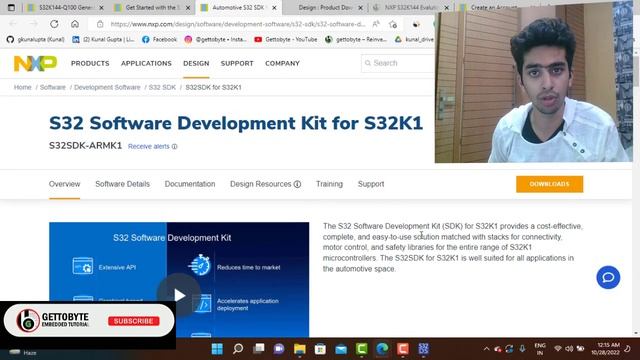Viewport: 640px width, 360px height.
Task: Select the Documentation tab
Action: (x=190, y=184)
